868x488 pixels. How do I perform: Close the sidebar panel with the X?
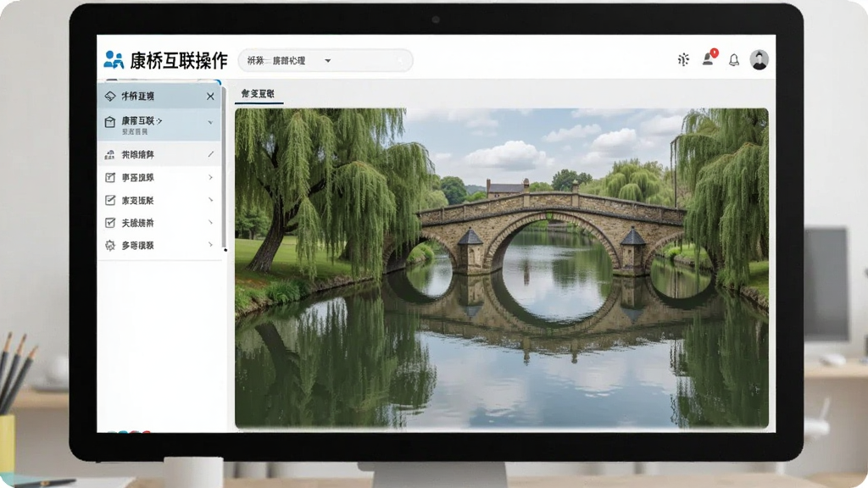[210, 97]
